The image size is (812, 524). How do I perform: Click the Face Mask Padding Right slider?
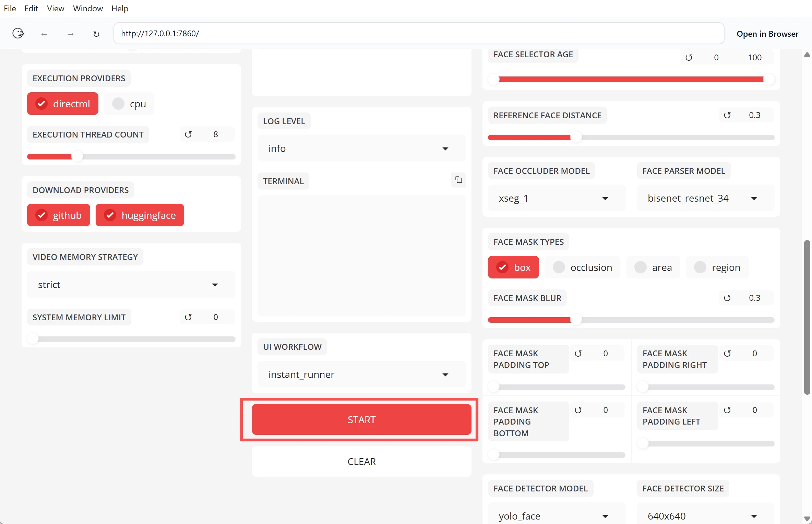click(706, 387)
